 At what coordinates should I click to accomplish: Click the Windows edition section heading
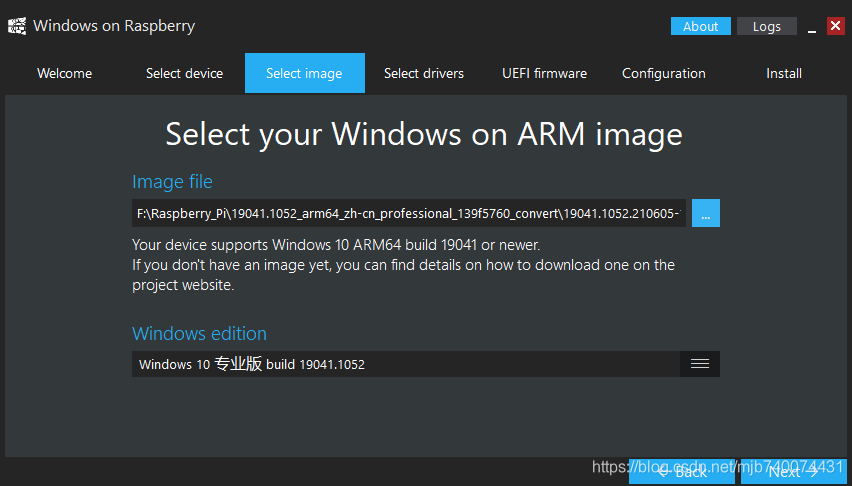(x=199, y=333)
